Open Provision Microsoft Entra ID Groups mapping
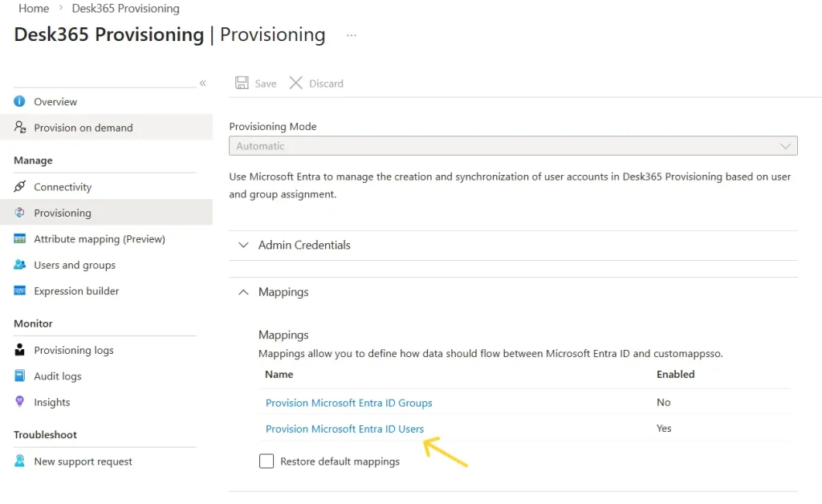The height and width of the screenshot is (504, 822). coord(348,402)
